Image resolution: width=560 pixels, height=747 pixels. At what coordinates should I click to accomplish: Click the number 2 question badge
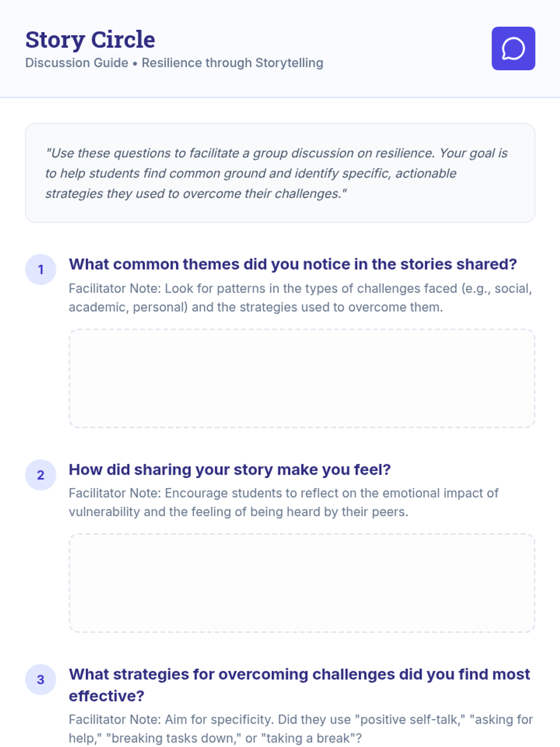pos(41,475)
